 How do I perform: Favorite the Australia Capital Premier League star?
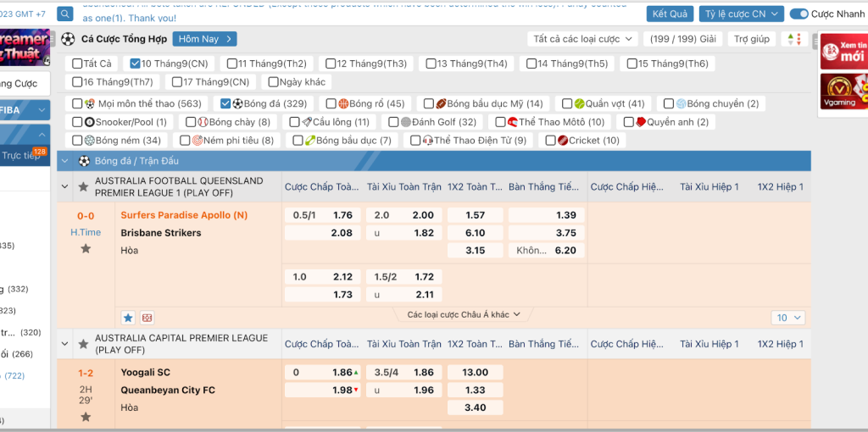[83, 344]
